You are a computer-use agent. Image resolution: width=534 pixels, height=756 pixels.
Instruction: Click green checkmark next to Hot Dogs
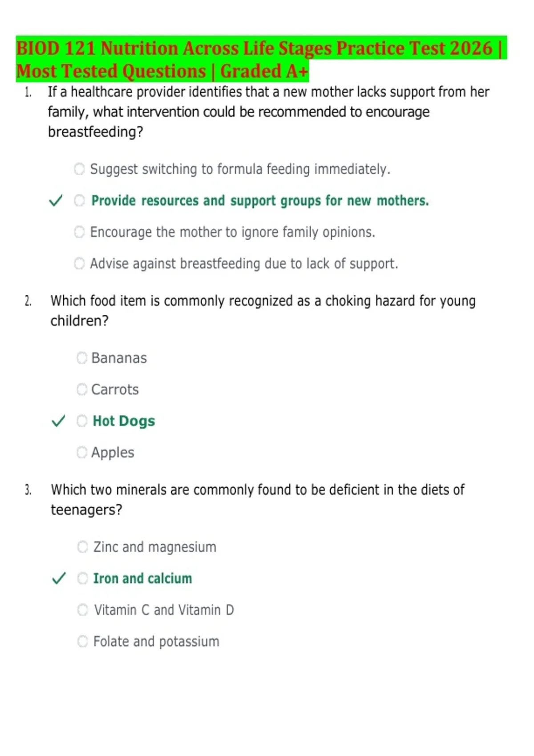pos(58,421)
